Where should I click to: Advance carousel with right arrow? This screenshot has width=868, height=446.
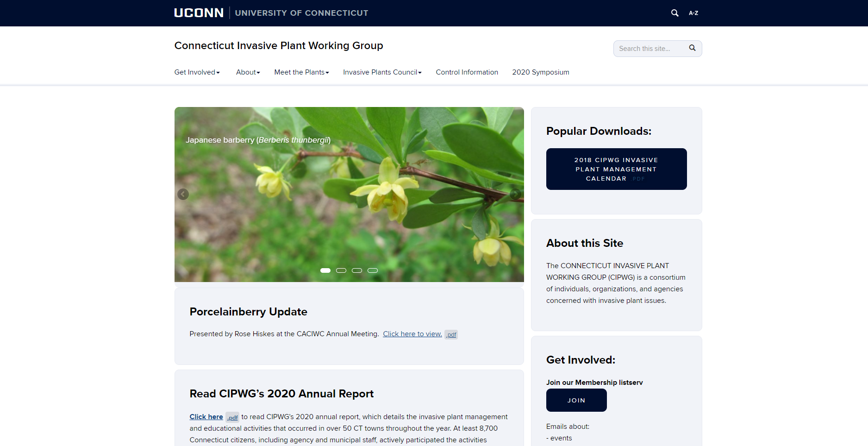pos(515,195)
